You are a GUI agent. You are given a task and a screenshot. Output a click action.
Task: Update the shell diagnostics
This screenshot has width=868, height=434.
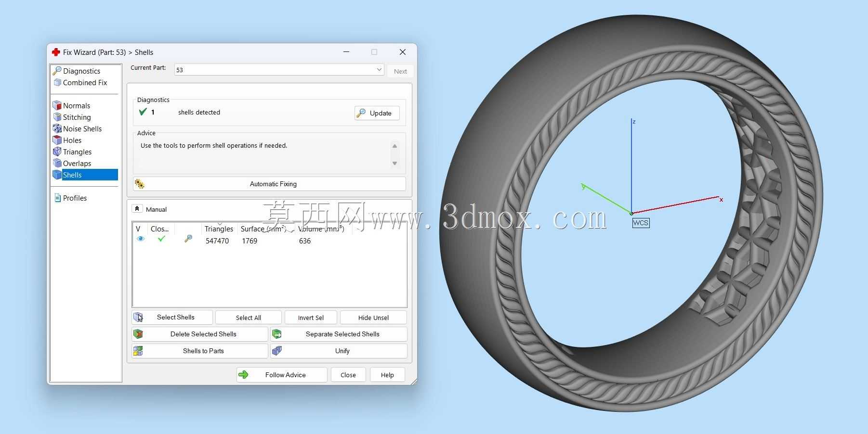coord(377,113)
